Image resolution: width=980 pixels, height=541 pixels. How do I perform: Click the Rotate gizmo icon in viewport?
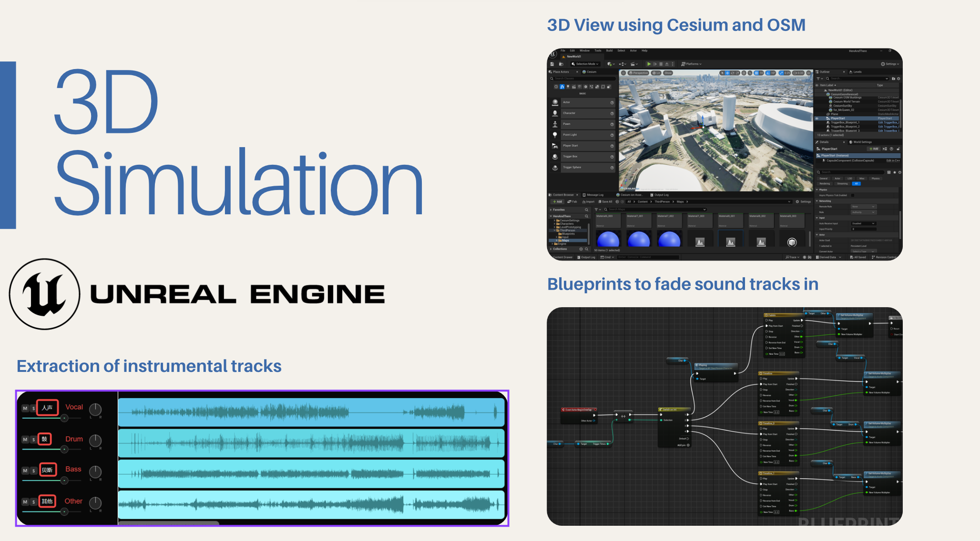click(x=733, y=73)
